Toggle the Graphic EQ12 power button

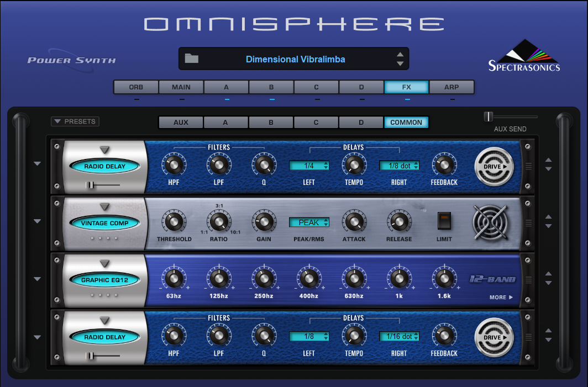coord(104,280)
